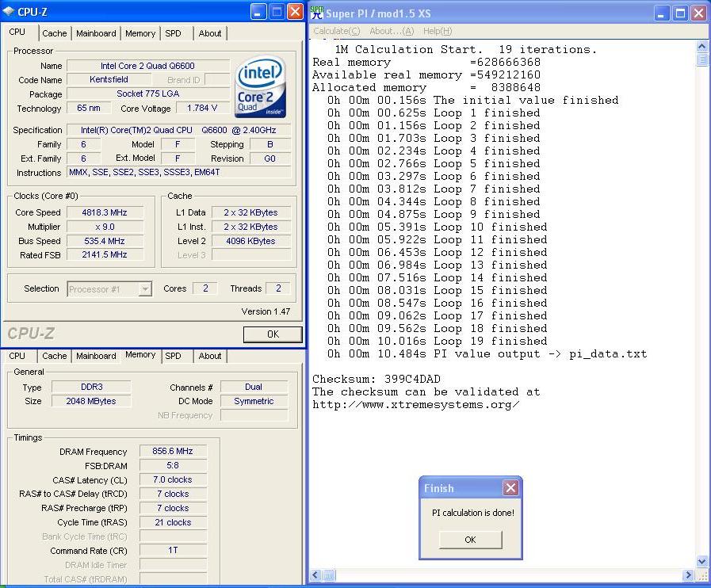711x588 pixels.
Task: Minimize the Super PI window
Action: (662, 13)
